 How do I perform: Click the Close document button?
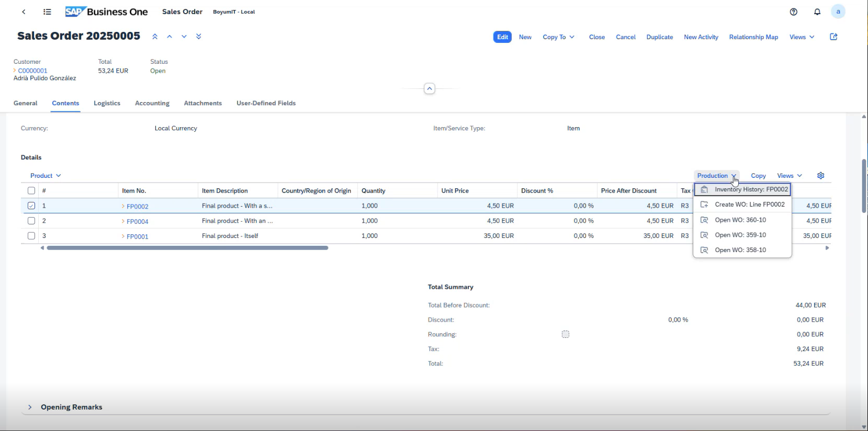coord(597,37)
